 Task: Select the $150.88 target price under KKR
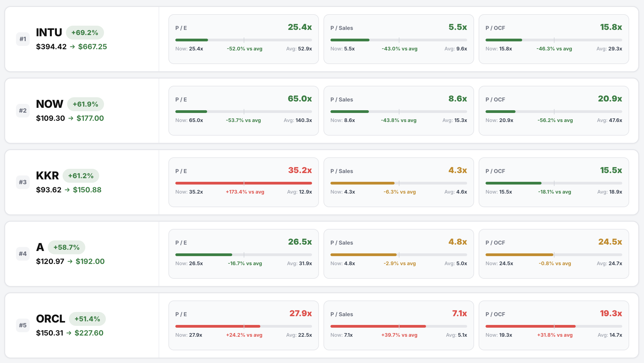tap(87, 190)
